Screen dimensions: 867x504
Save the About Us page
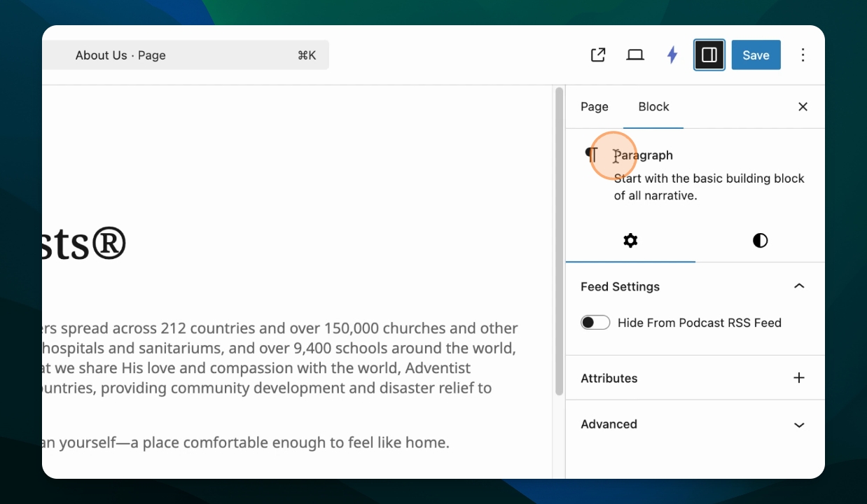[x=756, y=55]
